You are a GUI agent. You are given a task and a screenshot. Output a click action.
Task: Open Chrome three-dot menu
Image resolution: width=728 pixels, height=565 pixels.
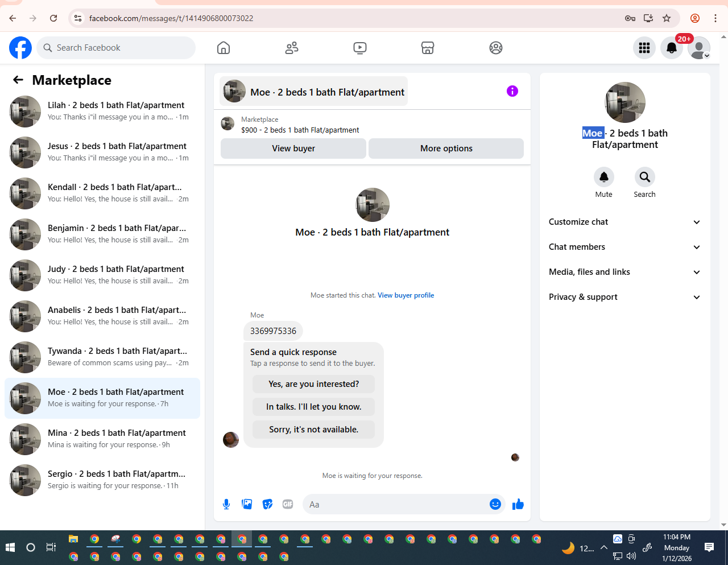pos(715,18)
